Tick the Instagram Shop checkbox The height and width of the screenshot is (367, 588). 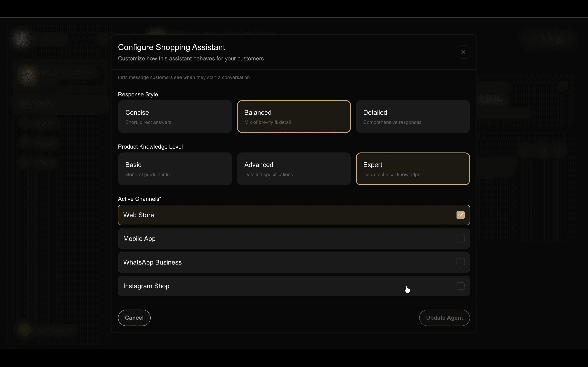(x=460, y=286)
